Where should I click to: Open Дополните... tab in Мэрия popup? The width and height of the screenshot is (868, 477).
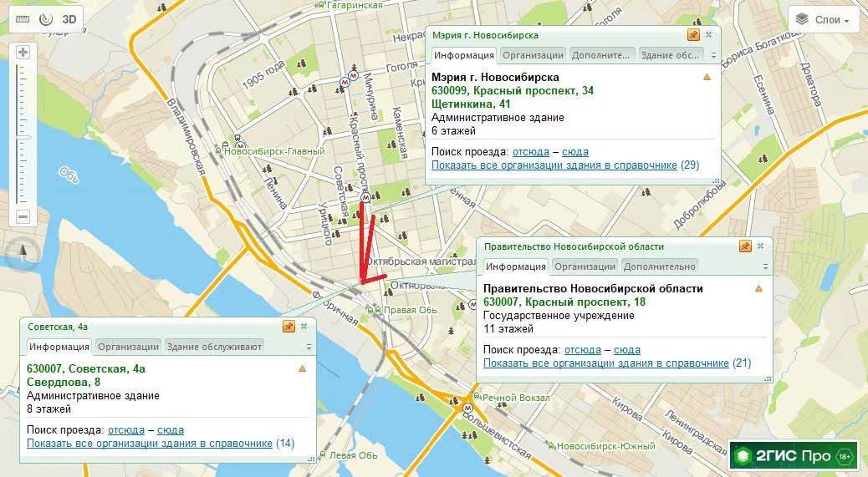[600, 55]
